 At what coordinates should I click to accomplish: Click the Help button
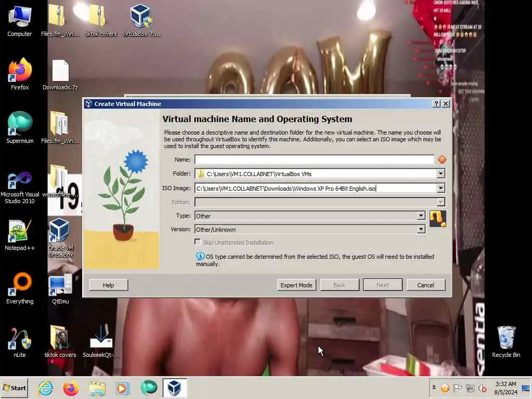108,285
